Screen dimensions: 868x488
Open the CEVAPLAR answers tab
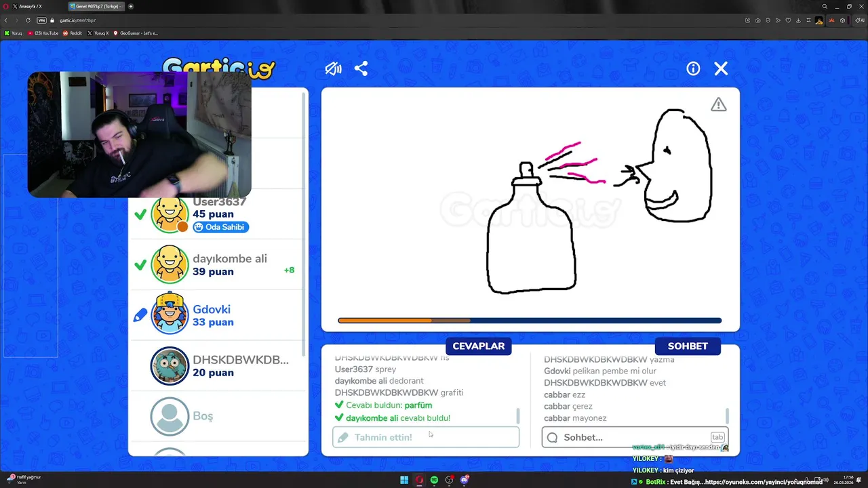click(x=479, y=346)
